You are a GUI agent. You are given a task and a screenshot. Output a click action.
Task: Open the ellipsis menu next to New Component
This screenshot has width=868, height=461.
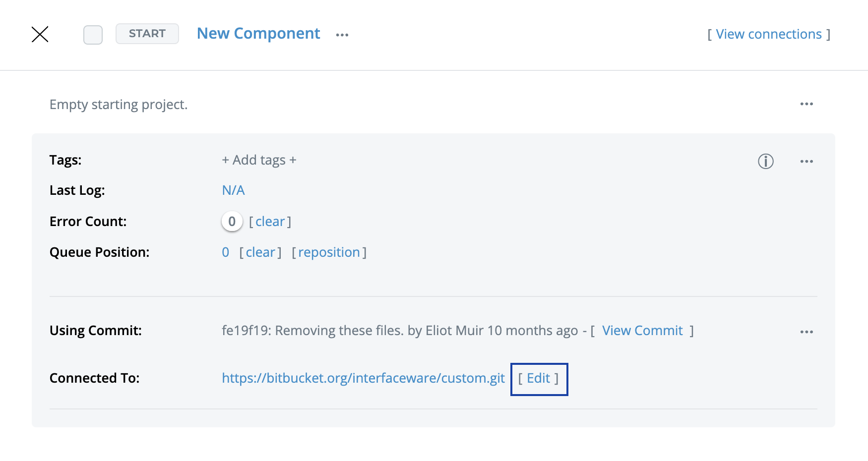(342, 34)
